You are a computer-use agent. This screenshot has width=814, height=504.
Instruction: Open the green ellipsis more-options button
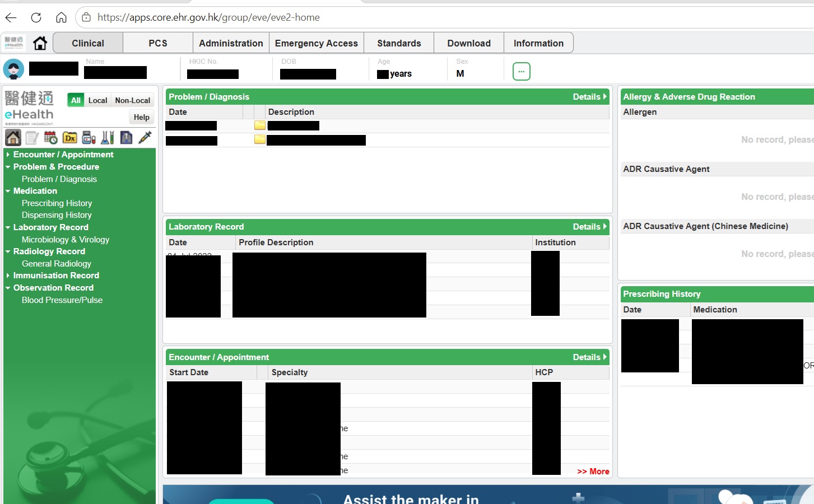[522, 71]
